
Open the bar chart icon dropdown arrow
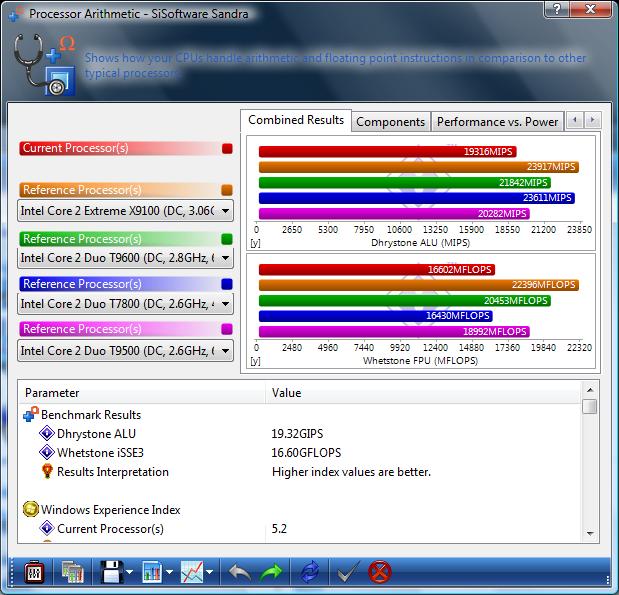click(x=170, y=572)
